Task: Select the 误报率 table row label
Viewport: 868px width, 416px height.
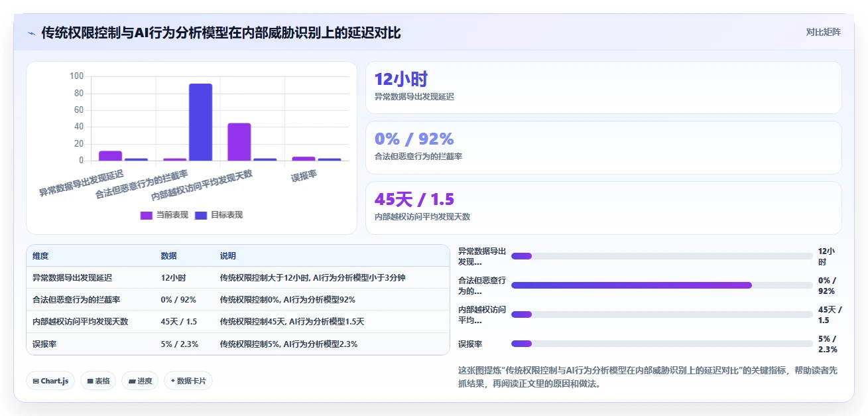Action: click(x=44, y=344)
